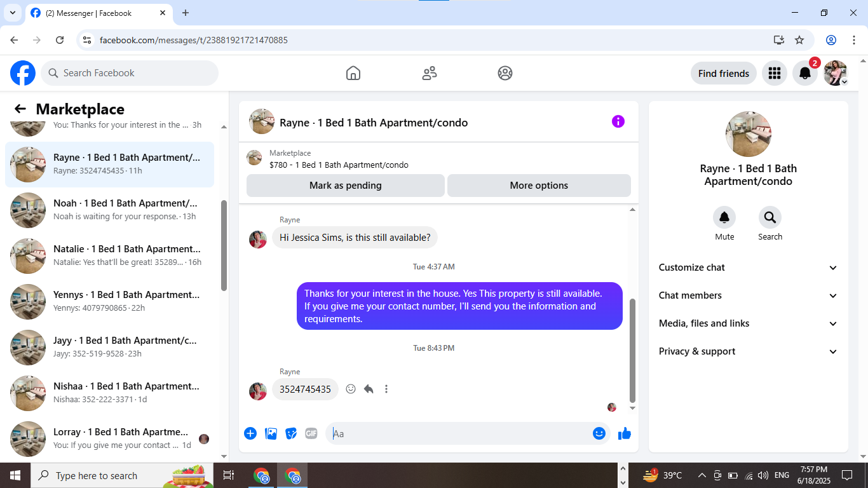Focus the message text box
This screenshot has width=868, height=488.
(x=459, y=433)
